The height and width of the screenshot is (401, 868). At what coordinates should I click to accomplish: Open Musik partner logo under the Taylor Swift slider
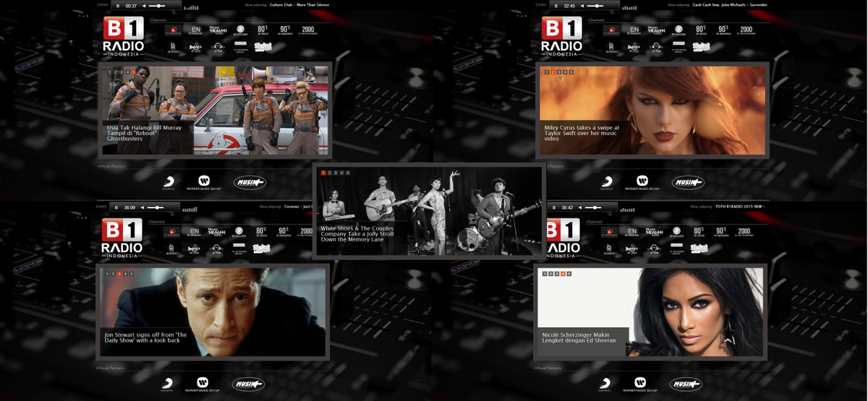pos(687,182)
